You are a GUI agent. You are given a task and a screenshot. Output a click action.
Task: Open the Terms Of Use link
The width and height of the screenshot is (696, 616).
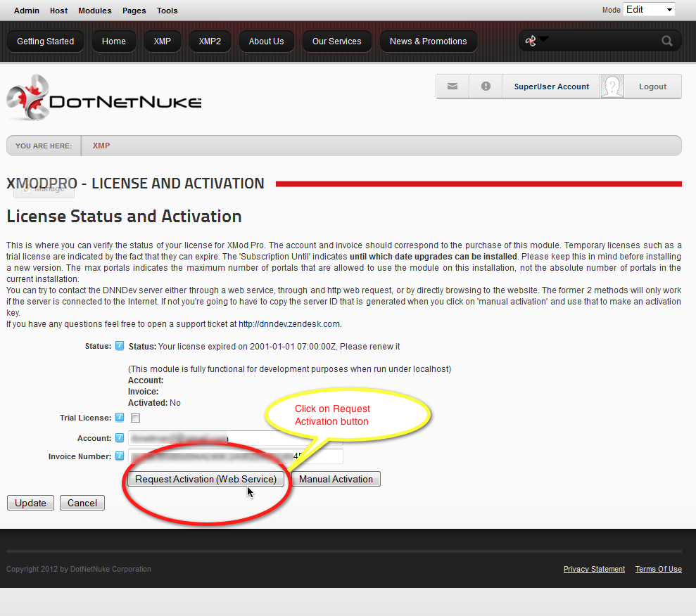[x=658, y=569]
